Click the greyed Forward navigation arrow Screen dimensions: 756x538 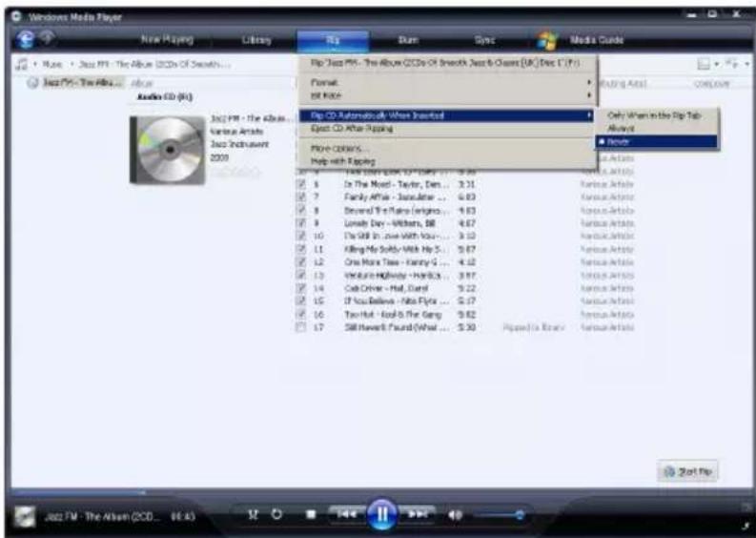47,37
